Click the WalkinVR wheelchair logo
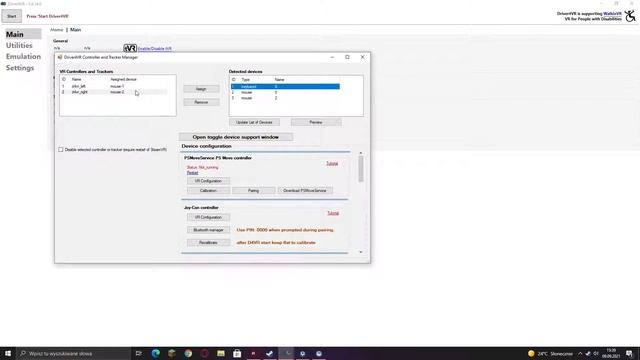This screenshot has width=640, height=360. (x=631, y=16)
